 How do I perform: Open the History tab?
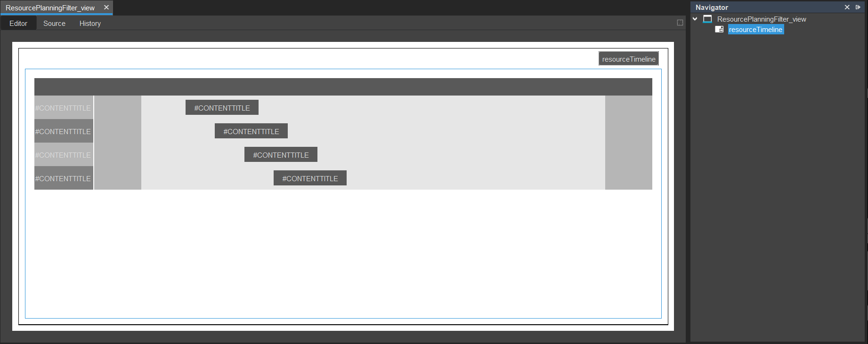coord(90,24)
